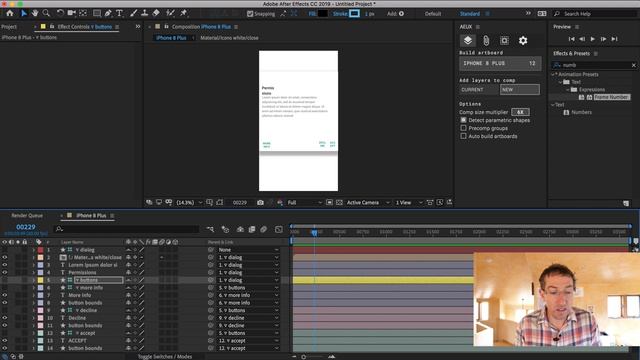Select the Pan Behind anchor point tool
Screen dimensions: 640x360
[83, 13]
